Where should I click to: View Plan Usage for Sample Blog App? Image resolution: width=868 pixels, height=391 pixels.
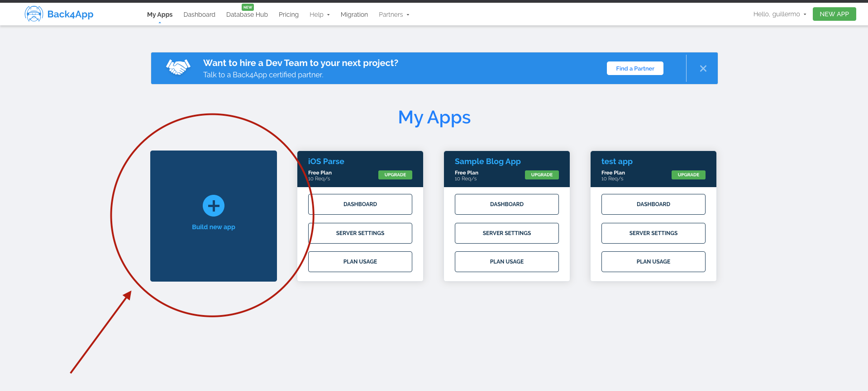(507, 262)
